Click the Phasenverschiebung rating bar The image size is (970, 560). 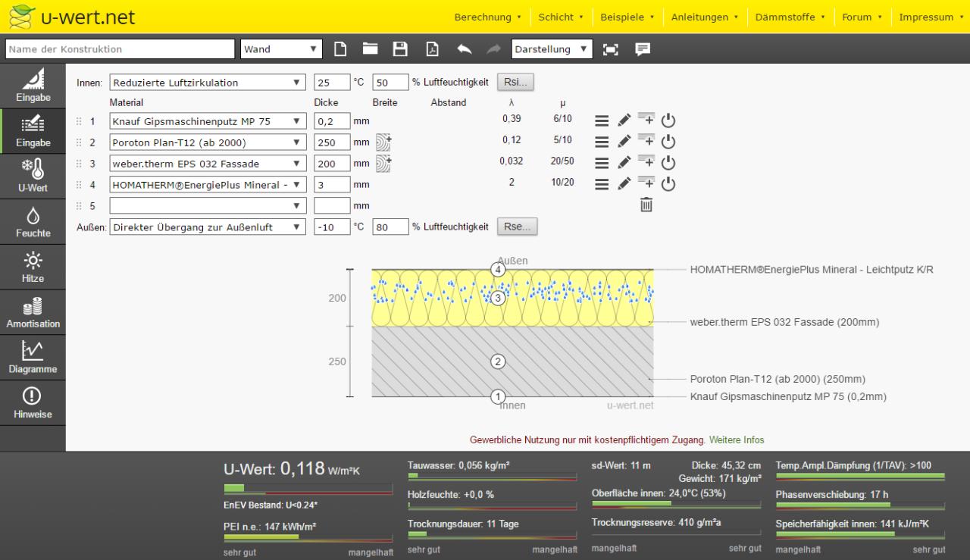(x=860, y=505)
